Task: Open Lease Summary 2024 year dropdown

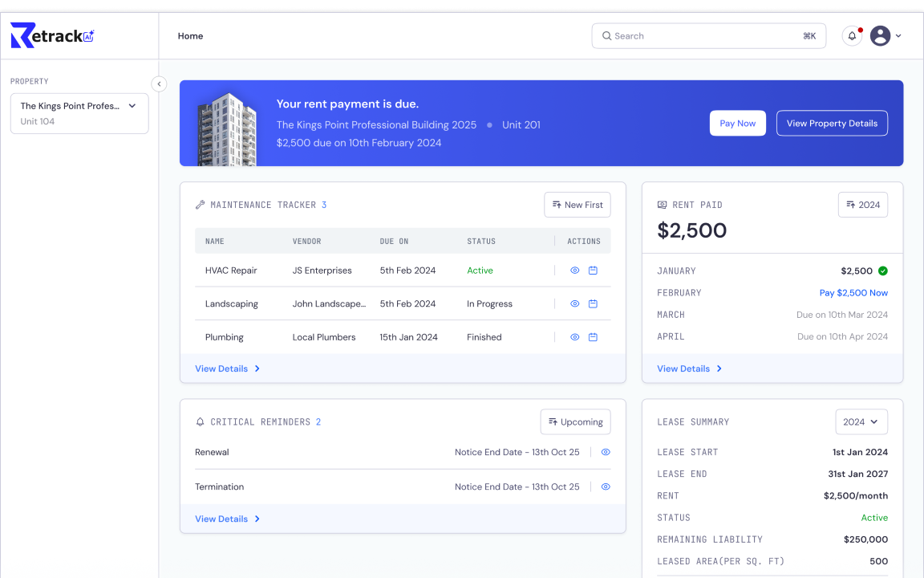Action: [861, 421]
